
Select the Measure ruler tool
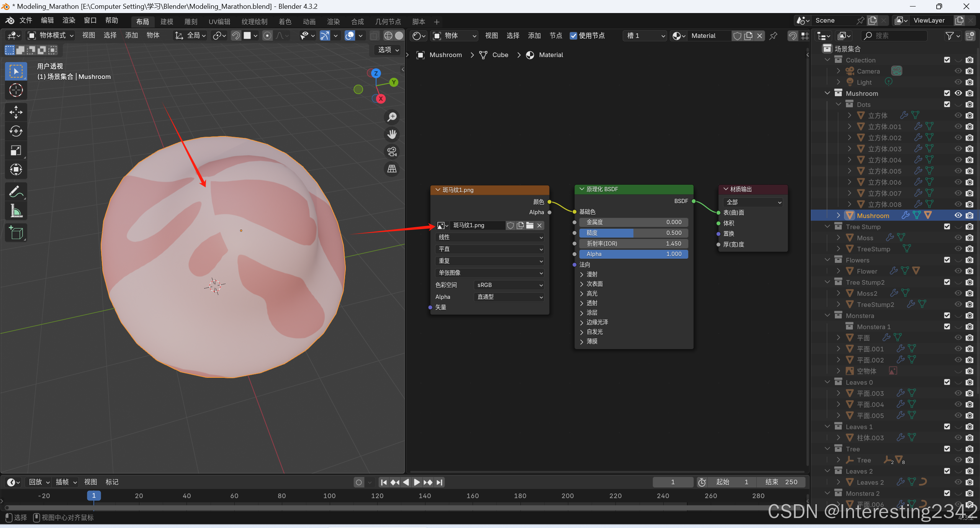click(x=16, y=210)
